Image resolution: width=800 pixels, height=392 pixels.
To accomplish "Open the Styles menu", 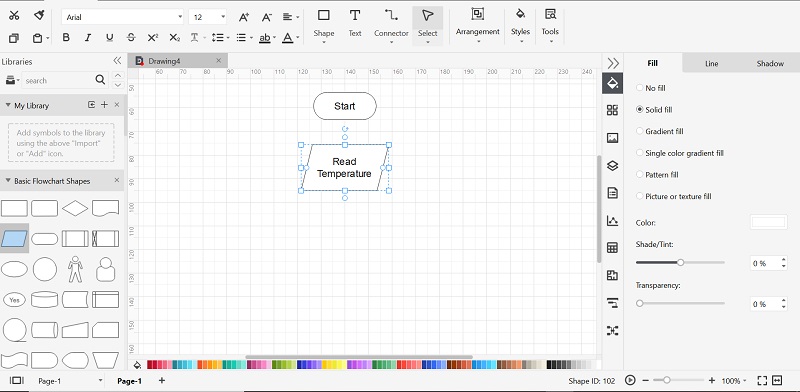I will click(x=520, y=23).
